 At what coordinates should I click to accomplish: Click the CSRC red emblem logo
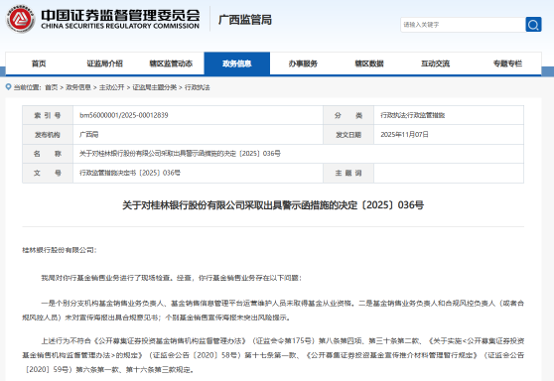pyautogui.click(x=20, y=19)
